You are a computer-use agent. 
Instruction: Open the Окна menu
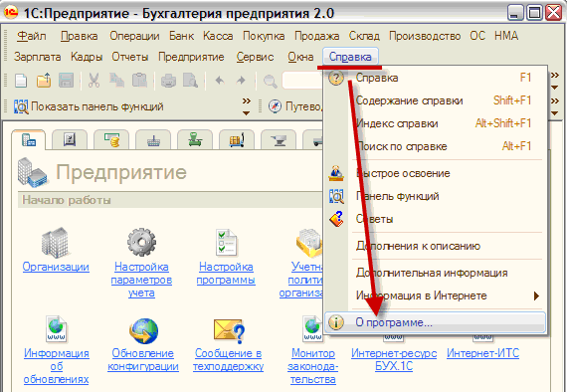[x=300, y=57]
